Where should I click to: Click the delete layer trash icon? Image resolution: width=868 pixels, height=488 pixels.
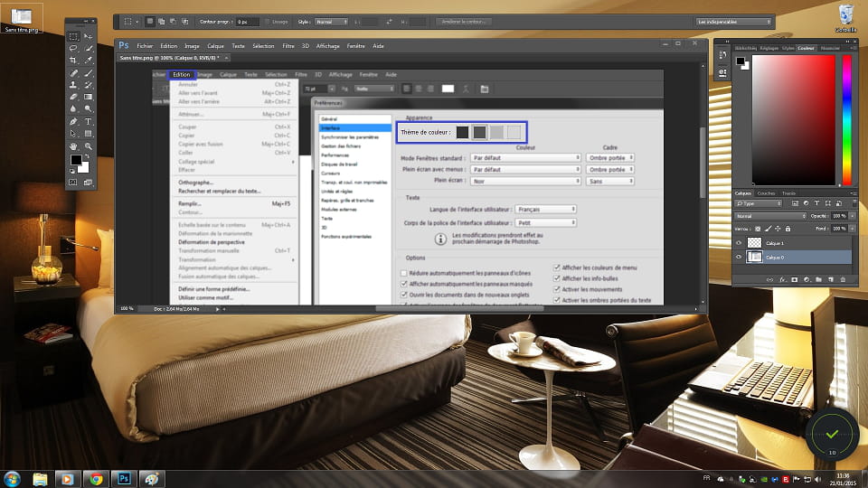[x=844, y=280]
